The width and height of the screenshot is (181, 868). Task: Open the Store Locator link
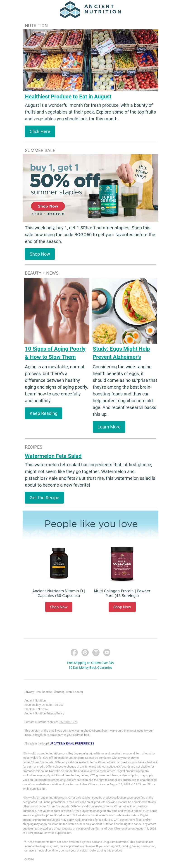click(x=74, y=692)
